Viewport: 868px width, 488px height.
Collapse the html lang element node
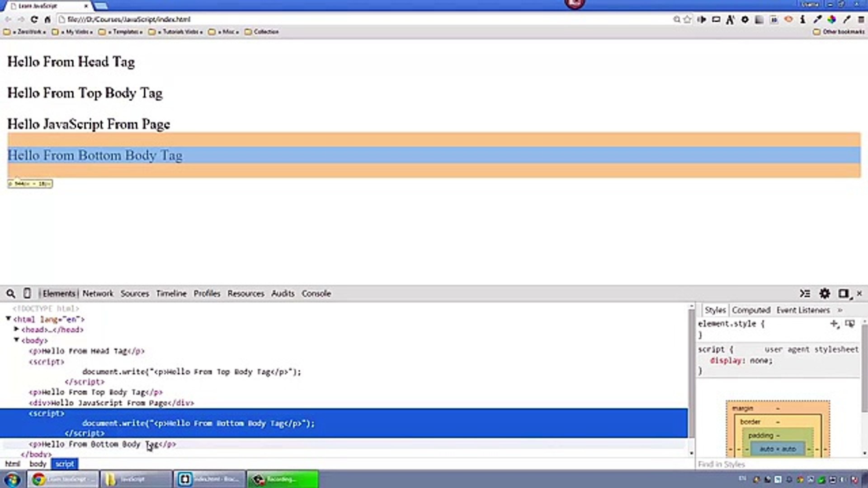[8, 319]
